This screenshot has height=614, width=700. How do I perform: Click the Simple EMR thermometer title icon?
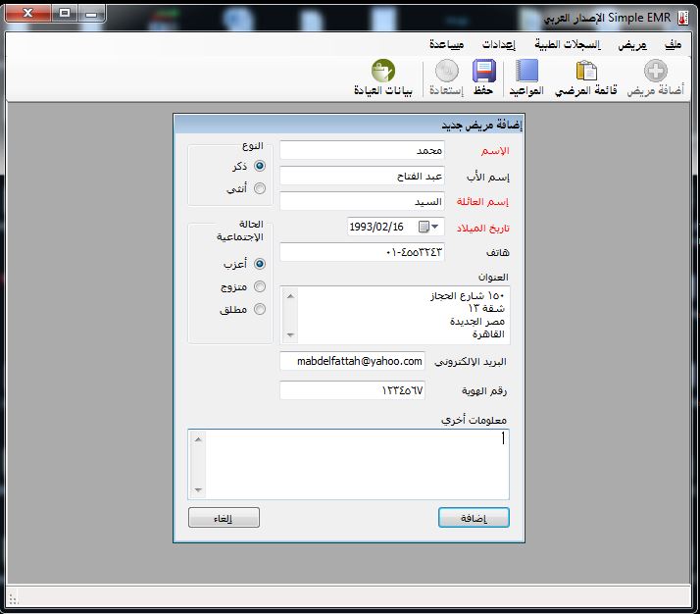(x=682, y=18)
